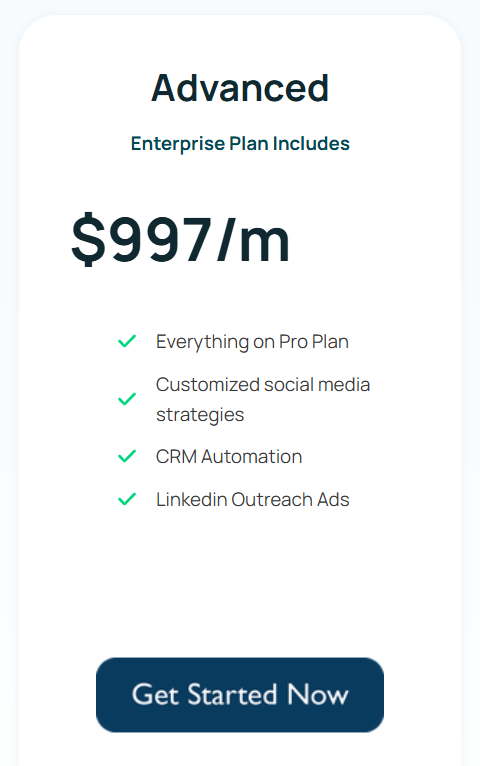Click the word Enterprise in the subtitle
The height and width of the screenshot is (766, 480).
(x=178, y=144)
